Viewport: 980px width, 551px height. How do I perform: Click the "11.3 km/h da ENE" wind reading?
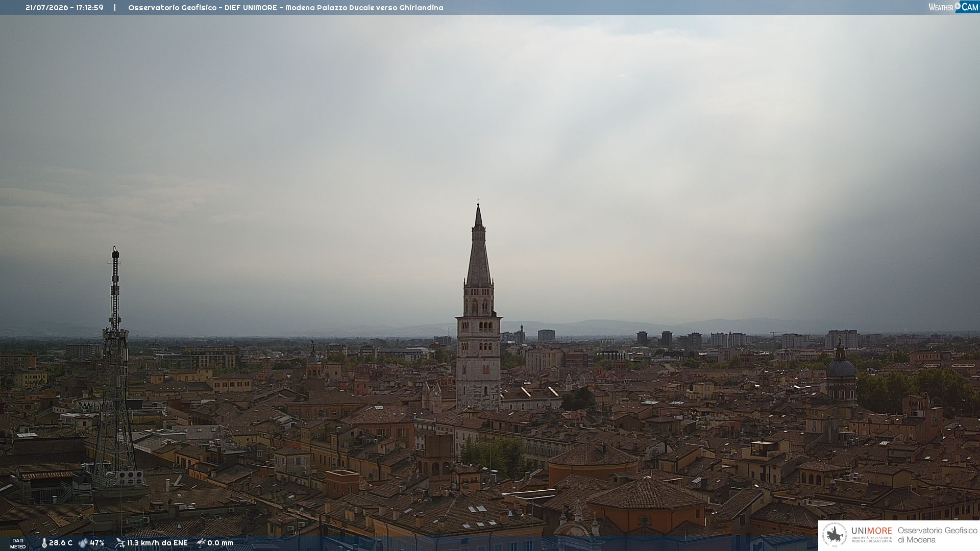click(157, 543)
